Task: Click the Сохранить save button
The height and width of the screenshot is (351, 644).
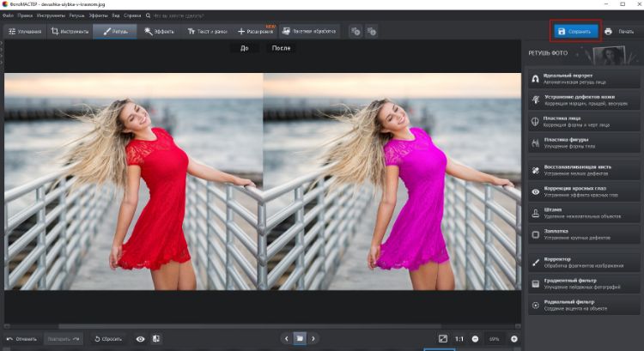Action: coord(575,32)
